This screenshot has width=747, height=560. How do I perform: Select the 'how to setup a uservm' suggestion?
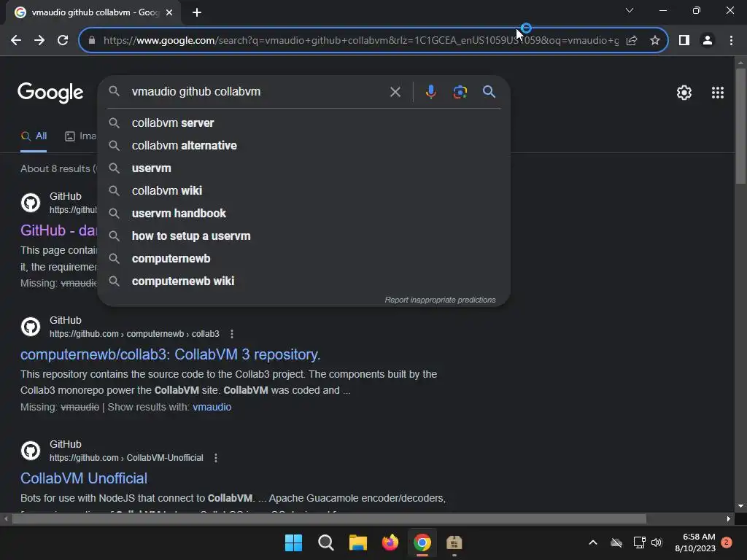click(303, 236)
